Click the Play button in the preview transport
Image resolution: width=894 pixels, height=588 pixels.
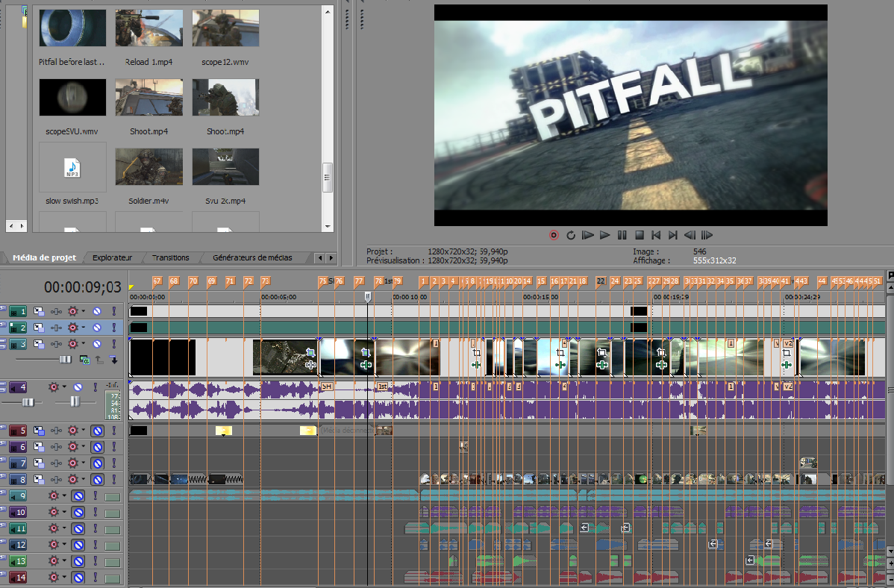tap(605, 235)
